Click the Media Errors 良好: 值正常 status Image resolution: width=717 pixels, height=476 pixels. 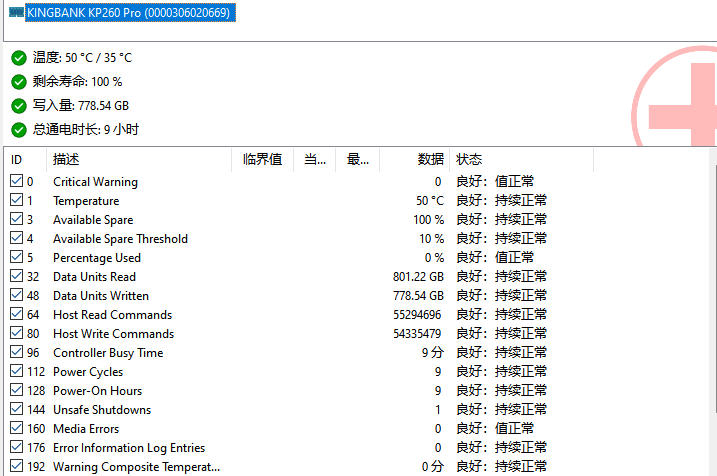(x=495, y=428)
